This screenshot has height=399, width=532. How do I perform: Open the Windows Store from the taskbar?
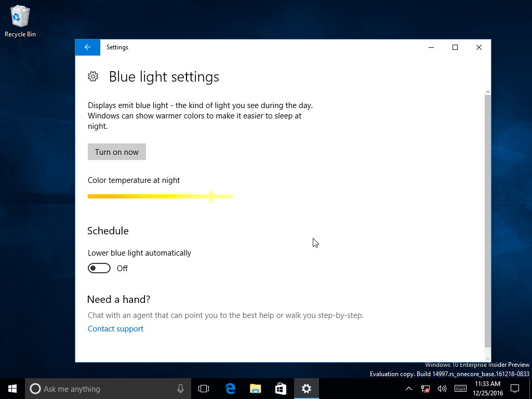coord(281,389)
